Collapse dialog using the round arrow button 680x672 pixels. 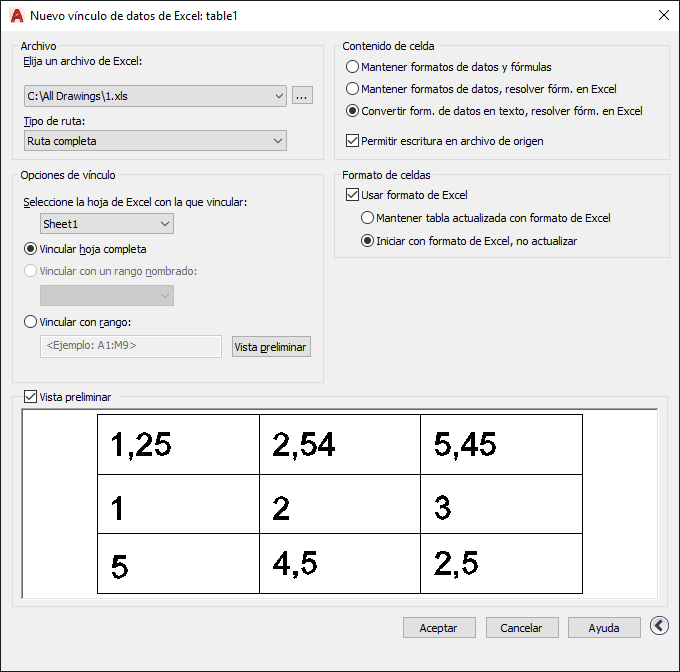pyautogui.click(x=659, y=626)
